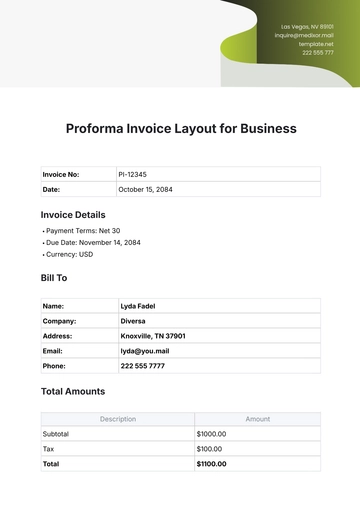Click the 'Company:' label cell
This screenshot has height=509, width=360.
(x=80, y=321)
